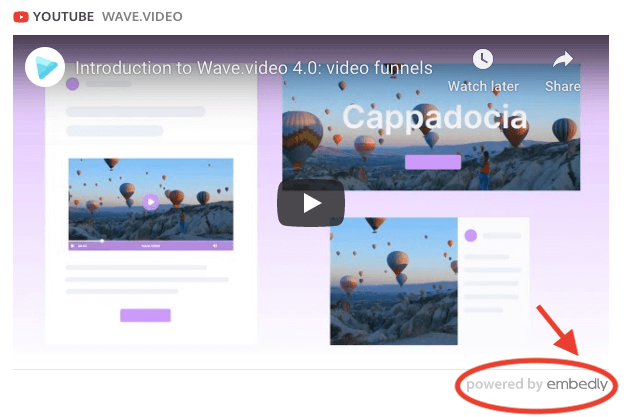Open the powered by embedly link
This screenshot has width=635, height=417.
[537, 384]
